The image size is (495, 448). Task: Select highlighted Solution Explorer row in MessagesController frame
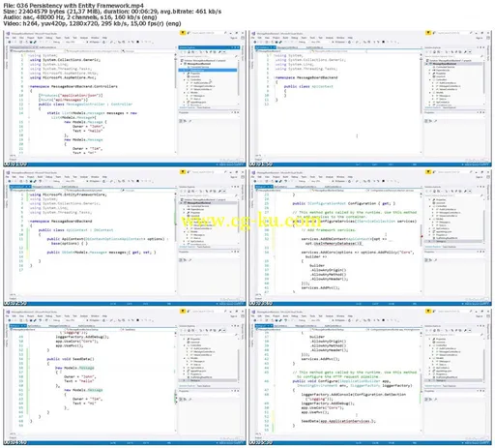208,70
